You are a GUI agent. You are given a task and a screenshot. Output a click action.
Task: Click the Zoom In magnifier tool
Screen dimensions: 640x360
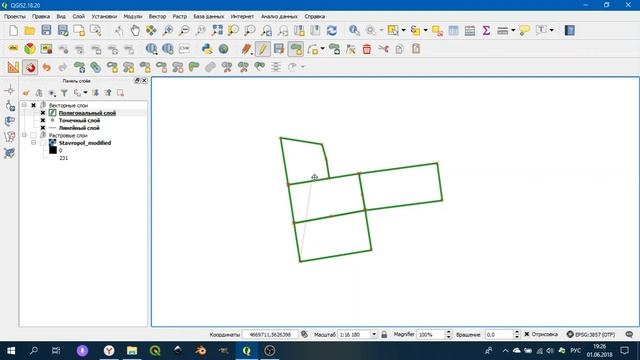coord(168,30)
